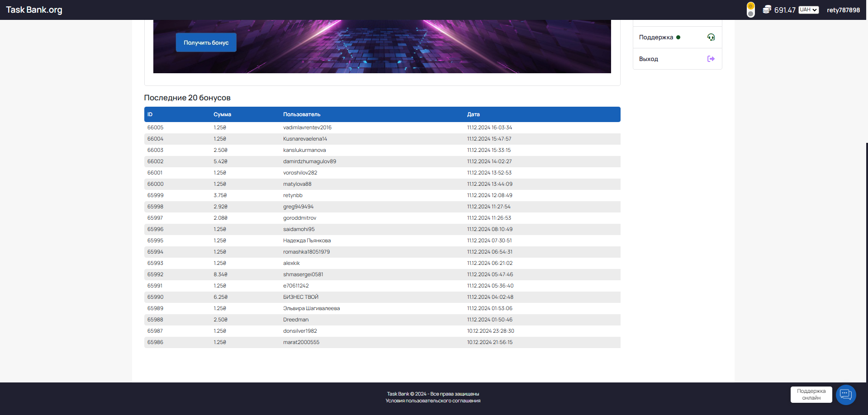Click bonus ID 66005
Screen dimensions: 868x415
(x=155, y=127)
